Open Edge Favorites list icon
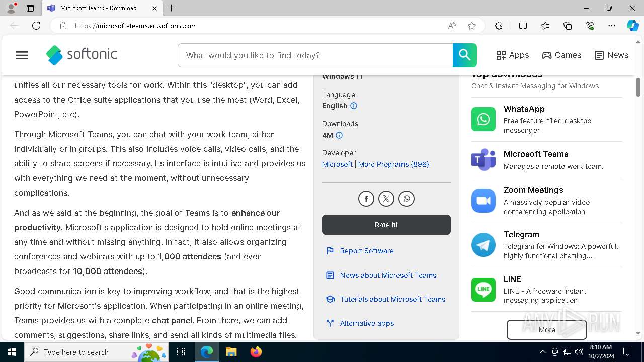Image resolution: width=644 pixels, height=362 pixels. pos(545,26)
